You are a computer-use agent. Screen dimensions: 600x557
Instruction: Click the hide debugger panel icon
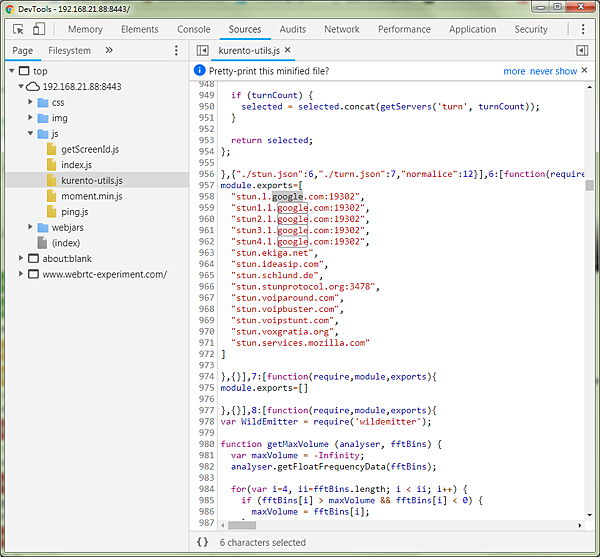pyautogui.click(x=582, y=50)
